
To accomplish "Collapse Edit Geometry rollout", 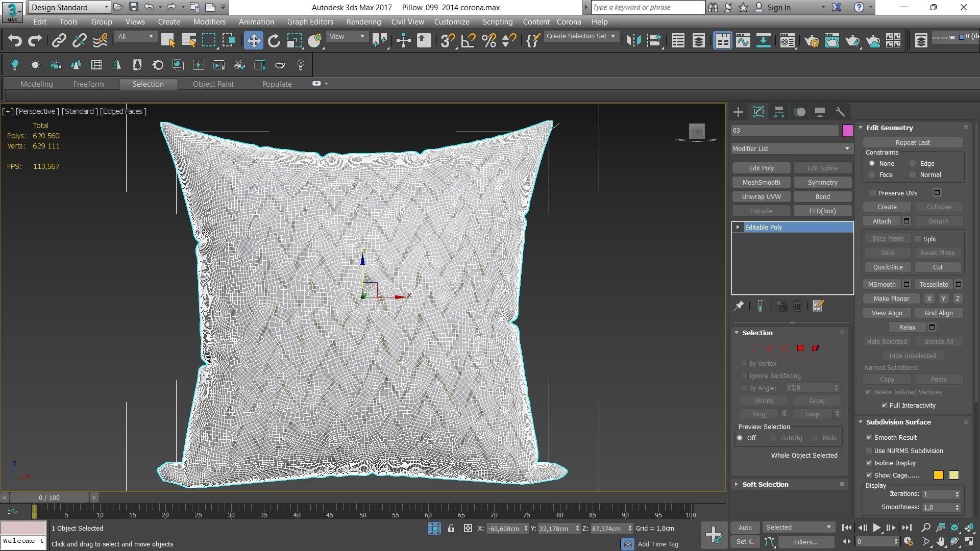I will click(861, 128).
